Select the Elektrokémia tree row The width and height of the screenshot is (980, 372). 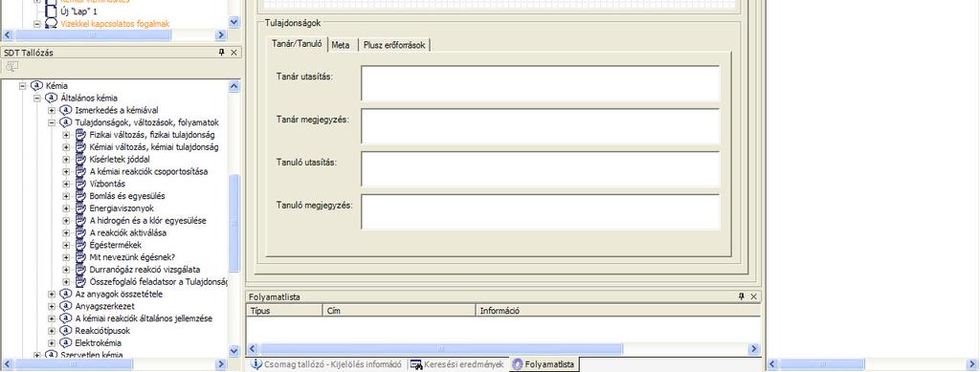(x=99, y=342)
